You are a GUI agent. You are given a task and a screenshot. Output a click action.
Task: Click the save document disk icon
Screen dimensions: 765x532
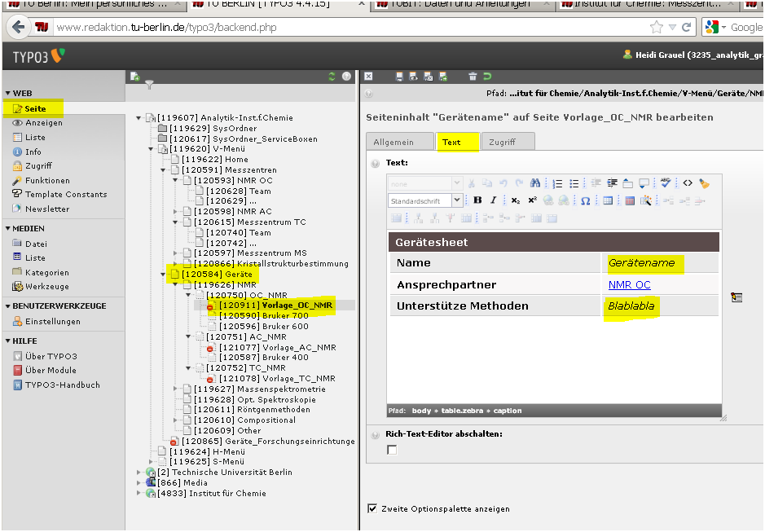(399, 76)
